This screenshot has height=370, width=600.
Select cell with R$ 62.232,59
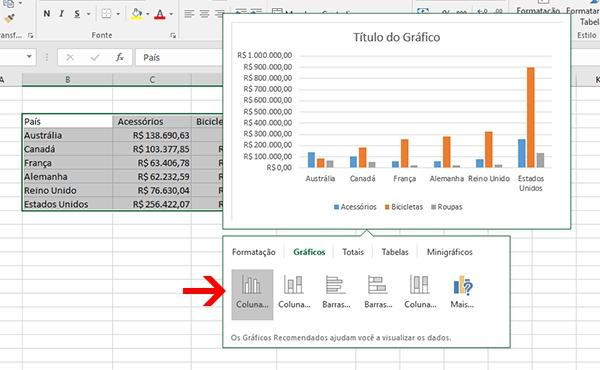pos(152,176)
